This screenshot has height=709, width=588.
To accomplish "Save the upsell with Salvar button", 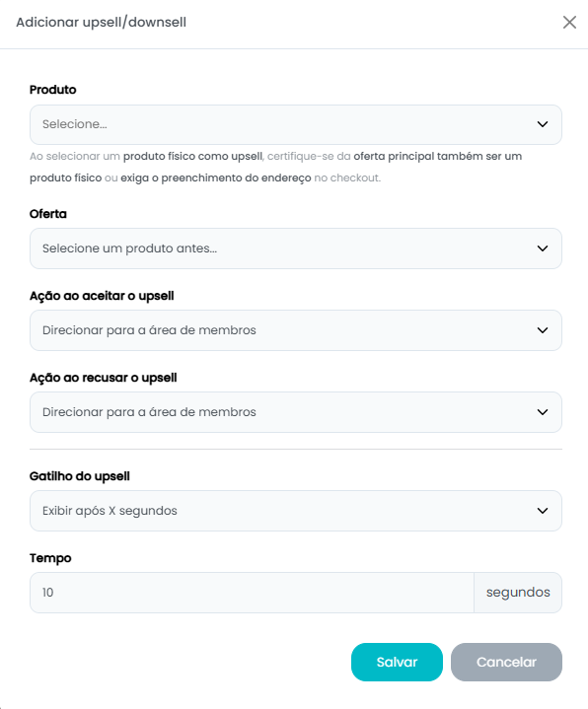I will tap(397, 662).
